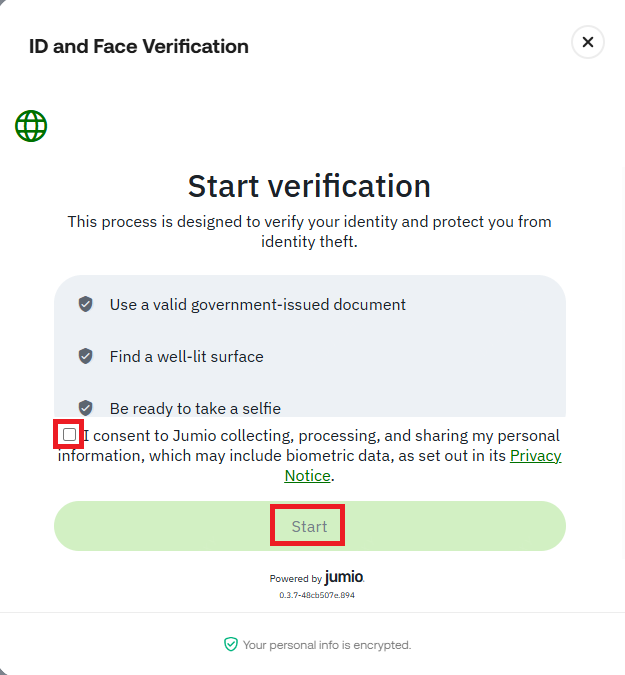
Task: Click the version number below Jumio logo
Action: pyautogui.click(x=316, y=595)
